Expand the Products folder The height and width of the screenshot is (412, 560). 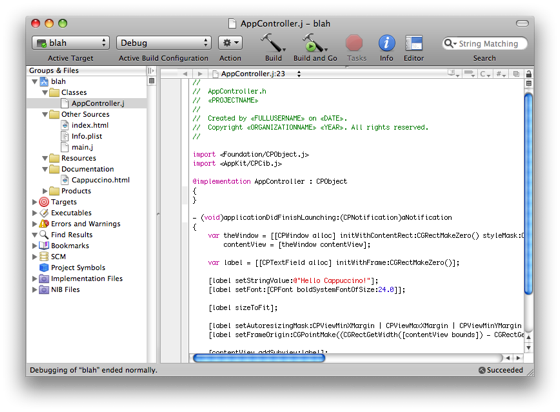[45, 191]
